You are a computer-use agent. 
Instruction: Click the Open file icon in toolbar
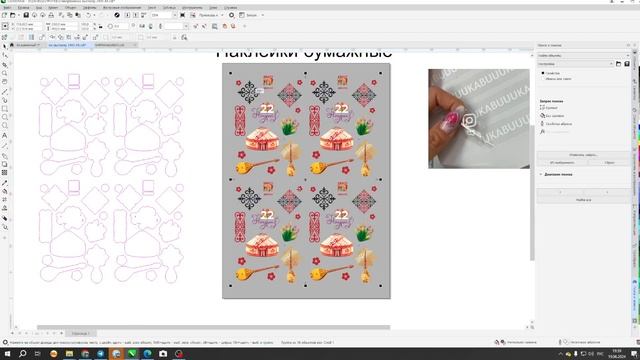pos(13,15)
